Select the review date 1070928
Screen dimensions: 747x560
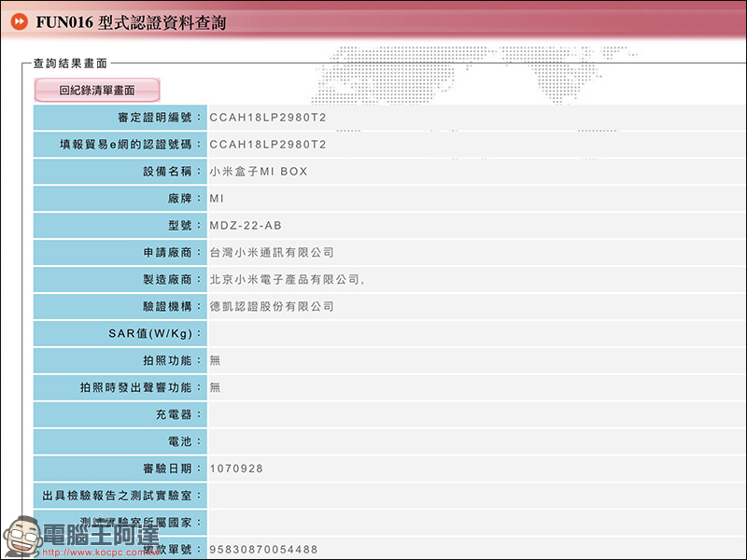[236, 469]
